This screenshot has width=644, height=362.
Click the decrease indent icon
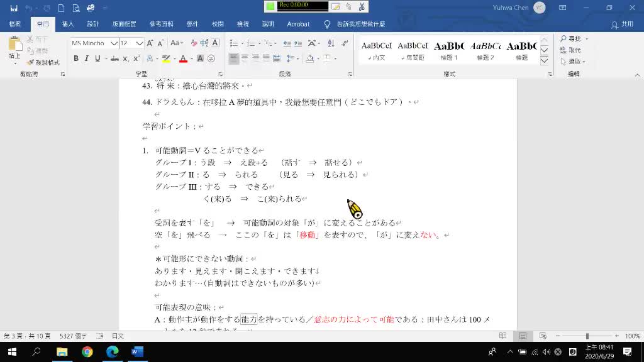[x=287, y=43]
